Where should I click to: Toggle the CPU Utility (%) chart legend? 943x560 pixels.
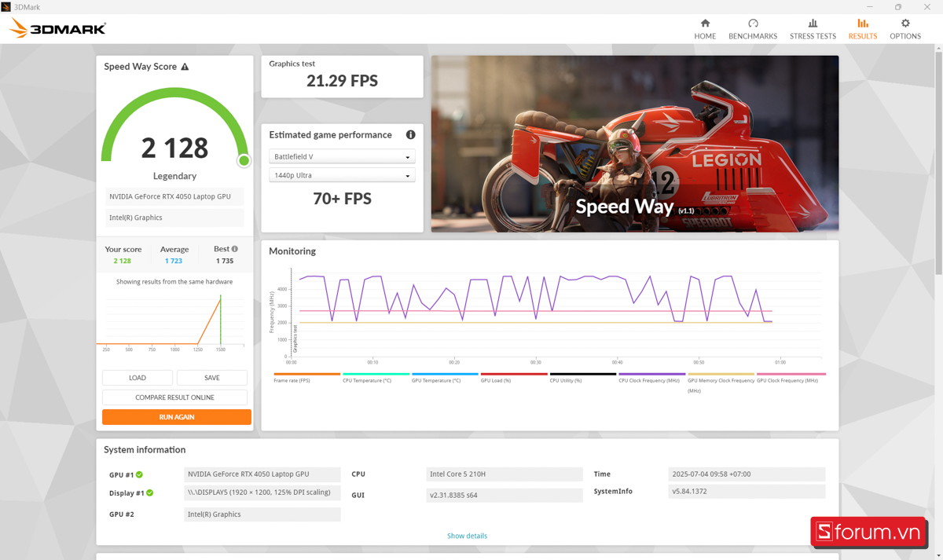583,378
